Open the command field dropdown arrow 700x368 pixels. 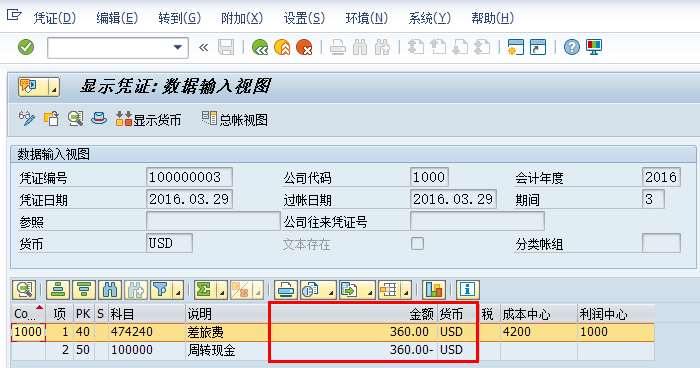(x=178, y=47)
